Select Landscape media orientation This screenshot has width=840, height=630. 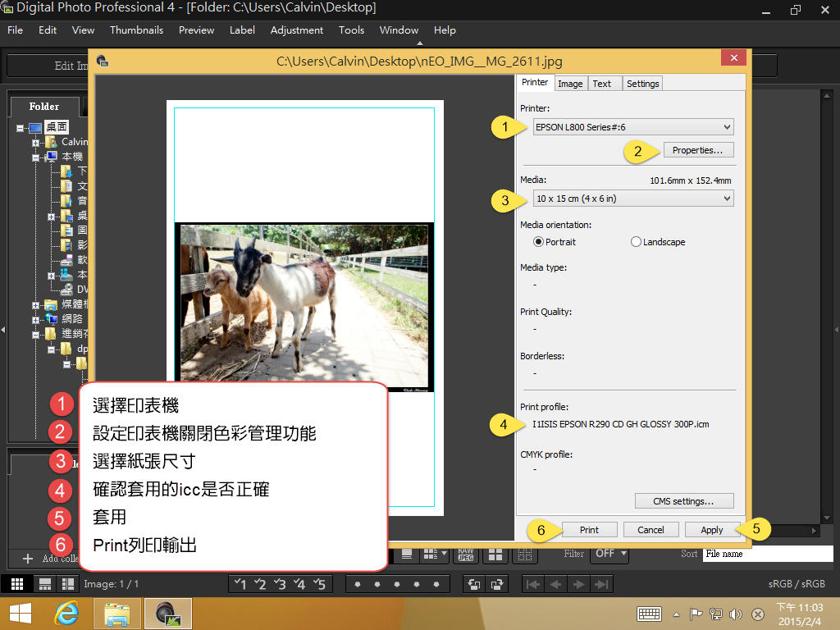(658, 242)
